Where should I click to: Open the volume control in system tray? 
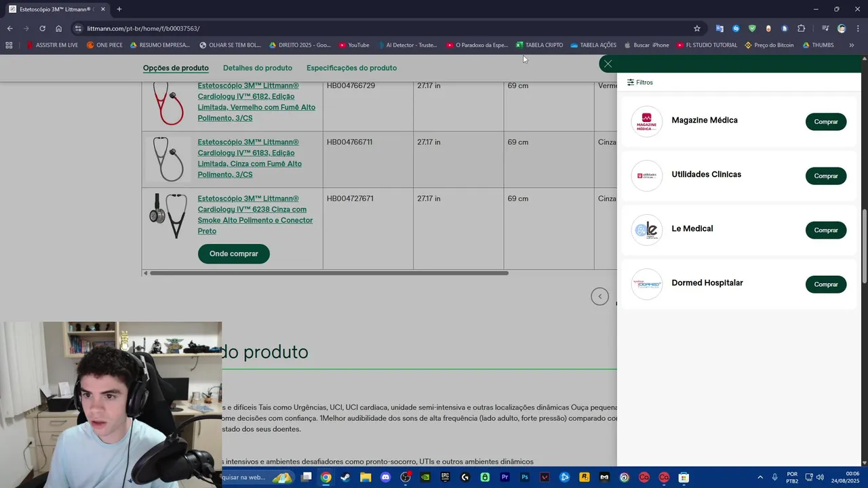(819, 477)
